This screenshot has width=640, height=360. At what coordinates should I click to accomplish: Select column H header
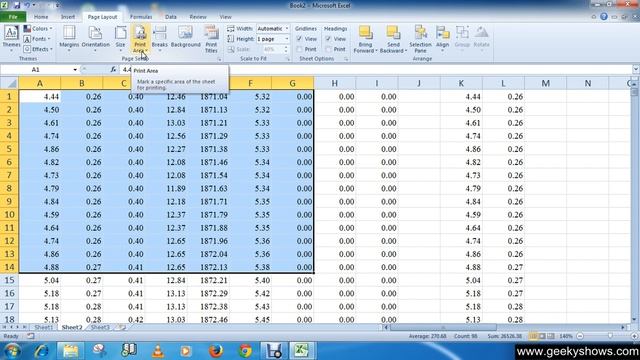[x=334, y=83]
